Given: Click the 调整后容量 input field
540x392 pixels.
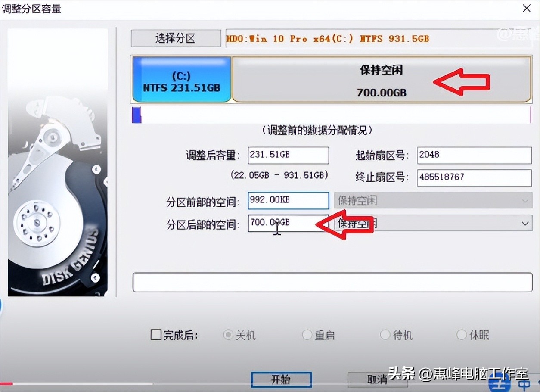Looking at the screenshot, I should pos(288,155).
